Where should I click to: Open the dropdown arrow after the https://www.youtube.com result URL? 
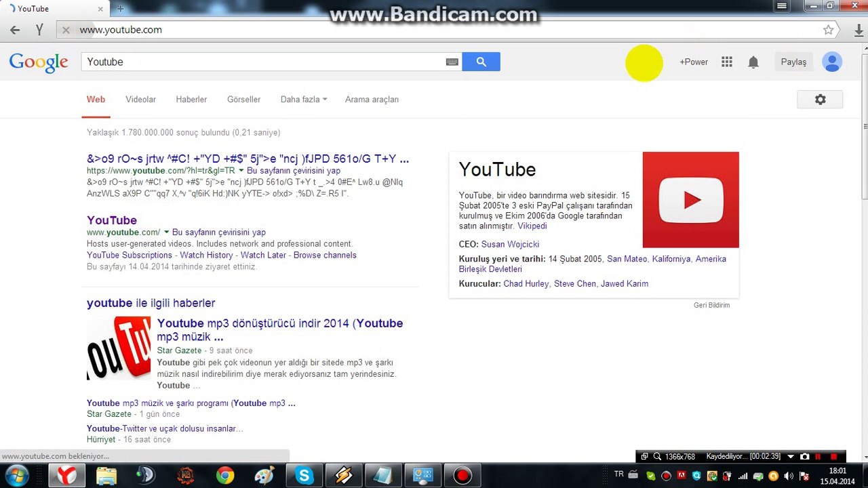pyautogui.click(x=241, y=171)
